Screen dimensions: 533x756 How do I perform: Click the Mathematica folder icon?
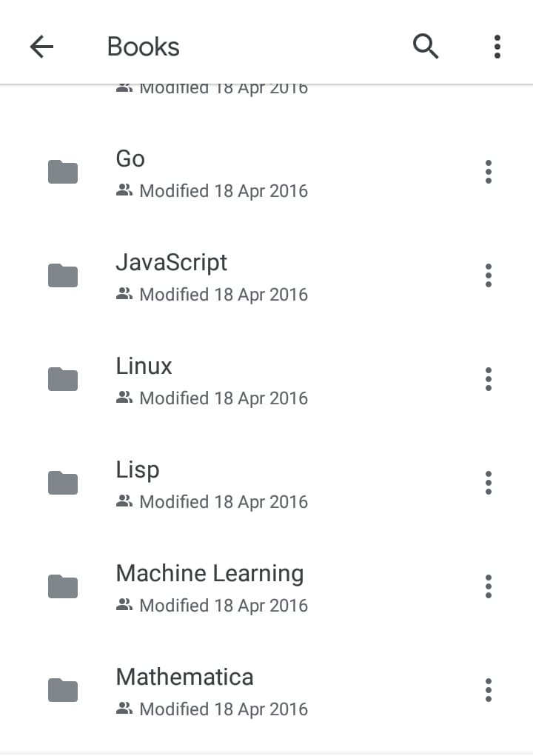pyautogui.click(x=63, y=691)
